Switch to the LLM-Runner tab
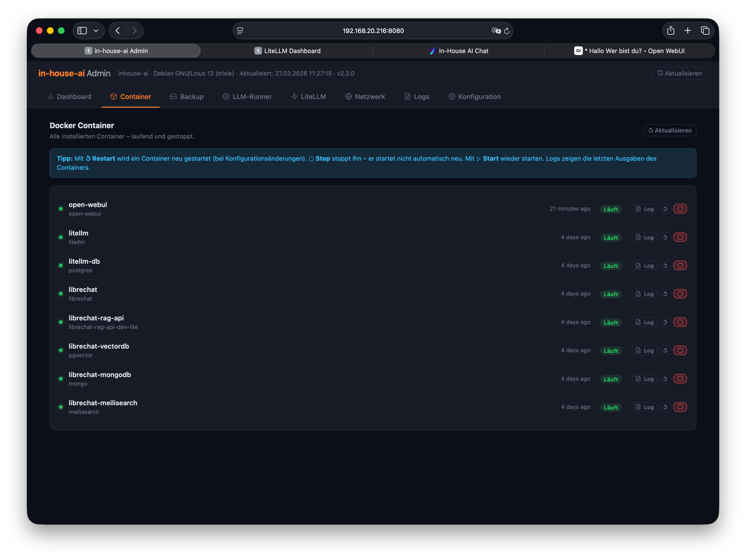Image resolution: width=746 pixels, height=560 pixels. [x=247, y=97]
